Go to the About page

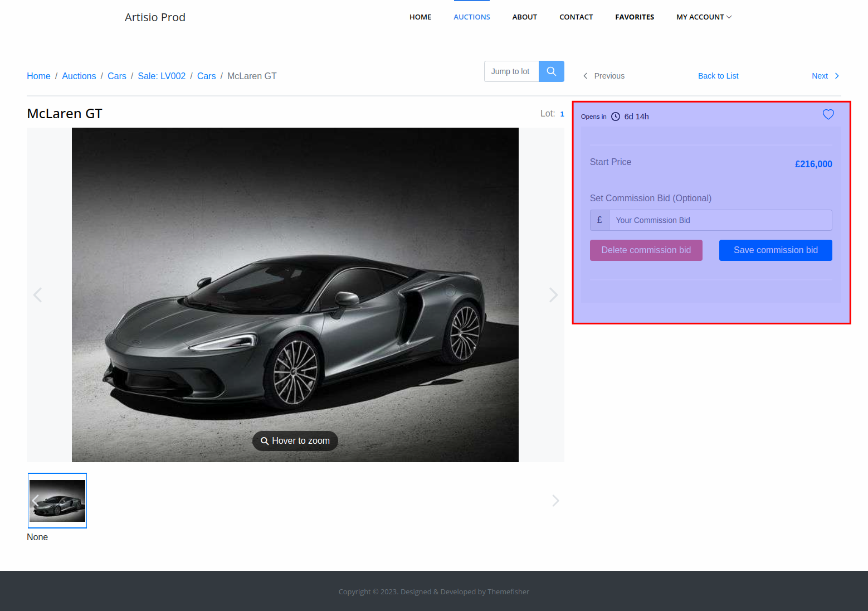(x=525, y=17)
